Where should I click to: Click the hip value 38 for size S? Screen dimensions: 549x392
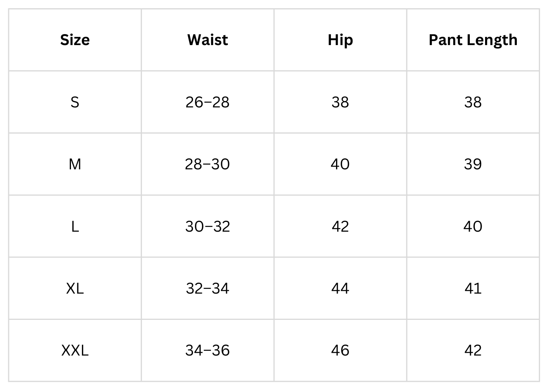pyautogui.click(x=340, y=102)
